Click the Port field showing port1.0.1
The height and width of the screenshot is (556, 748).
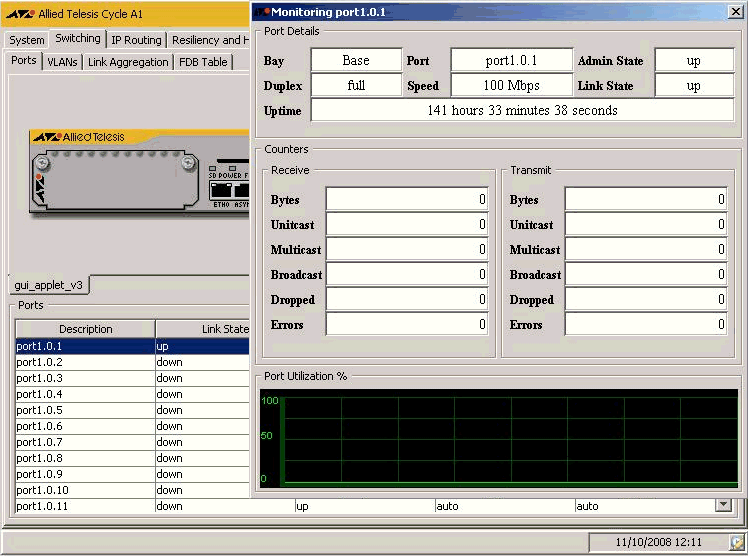pos(511,61)
